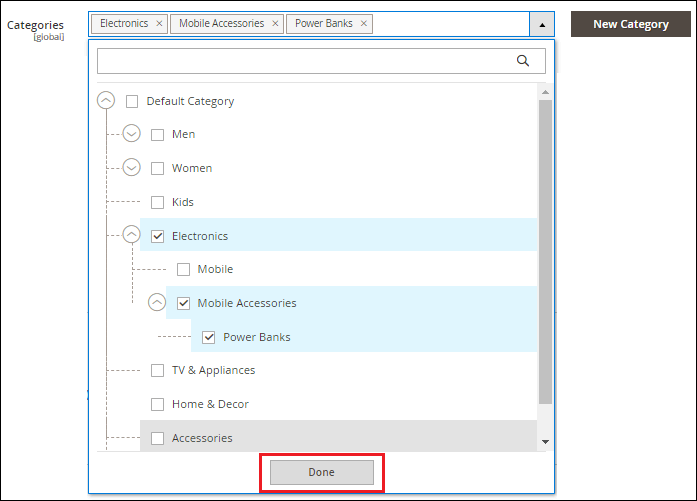Check the TV & Appliances checkbox
The image size is (697, 501).
tap(157, 370)
